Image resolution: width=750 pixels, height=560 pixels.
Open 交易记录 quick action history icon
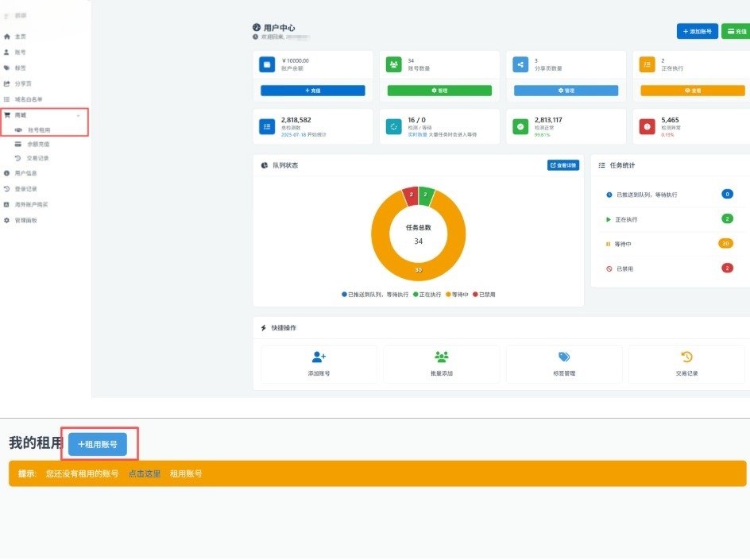[687, 357]
